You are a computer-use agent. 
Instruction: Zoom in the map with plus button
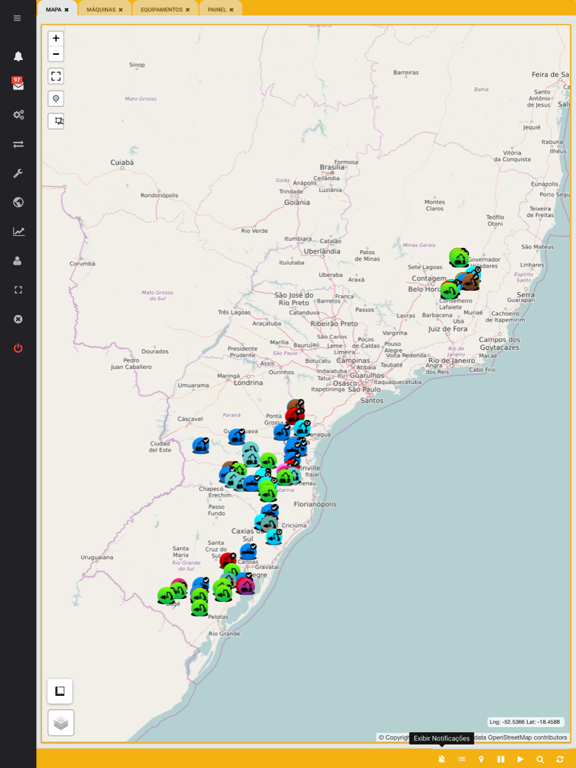point(56,38)
